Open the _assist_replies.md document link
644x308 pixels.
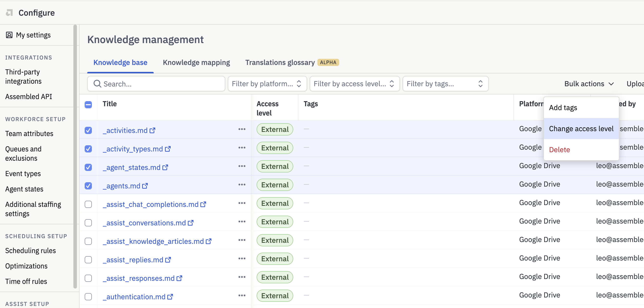[x=133, y=260]
